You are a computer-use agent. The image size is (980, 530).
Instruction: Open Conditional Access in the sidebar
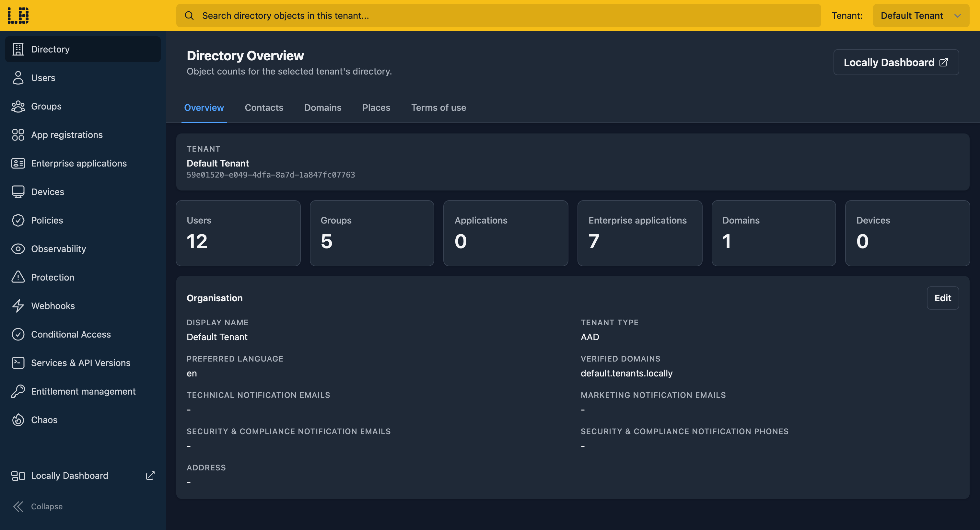(x=83, y=335)
